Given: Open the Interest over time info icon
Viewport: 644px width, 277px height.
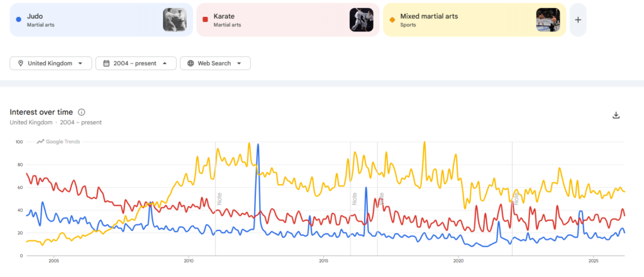Looking at the screenshot, I should tap(82, 112).
